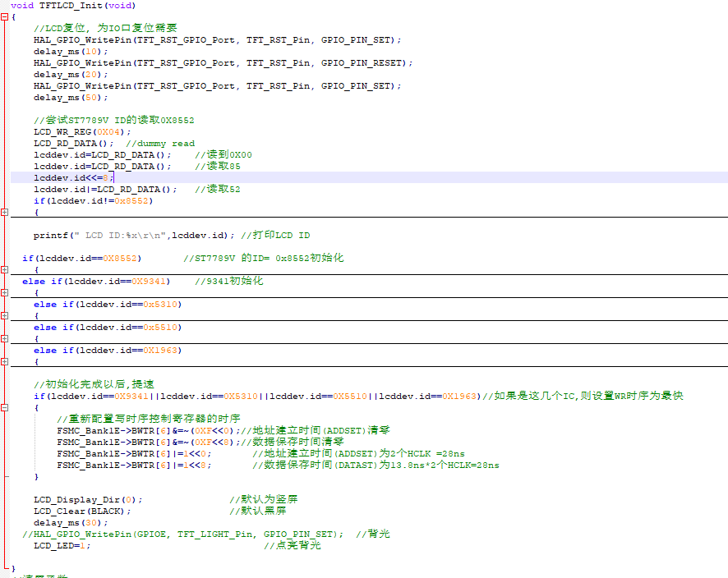The image size is (728, 578).
Task: Expand the folded 0x5510 else-if block
Action: point(5,338)
